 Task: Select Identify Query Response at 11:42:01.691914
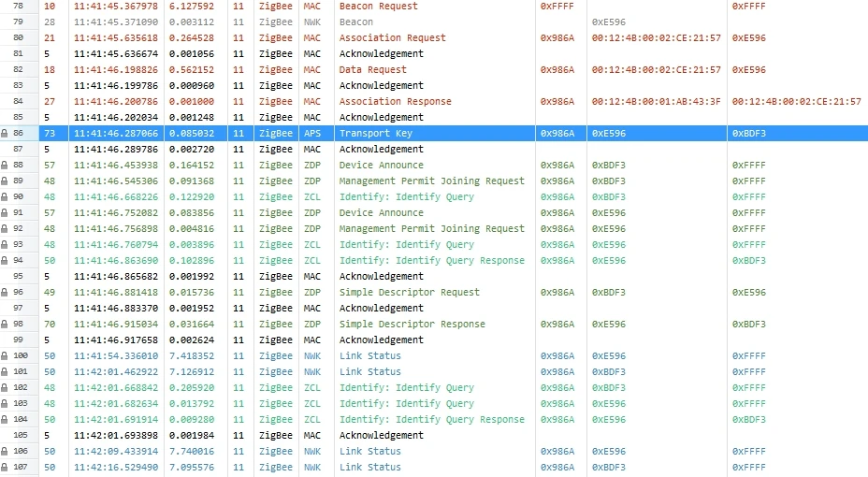[432, 419]
